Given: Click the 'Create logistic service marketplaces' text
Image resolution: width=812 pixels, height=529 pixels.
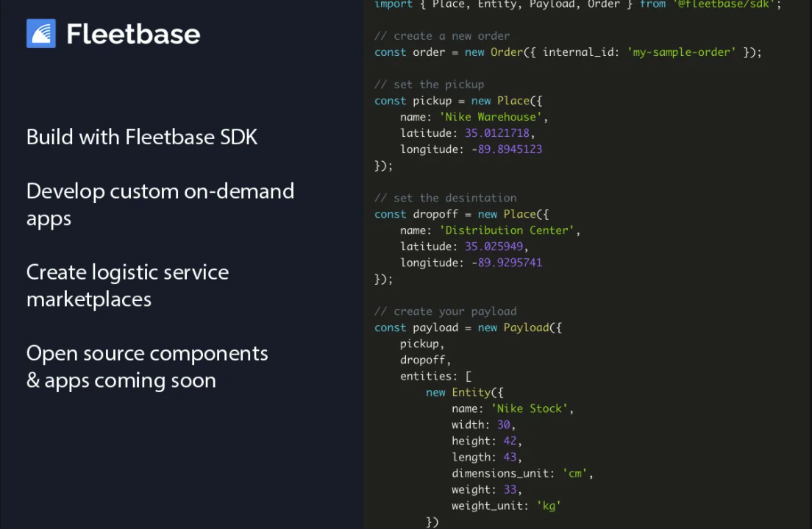Looking at the screenshot, I should 127,285.
